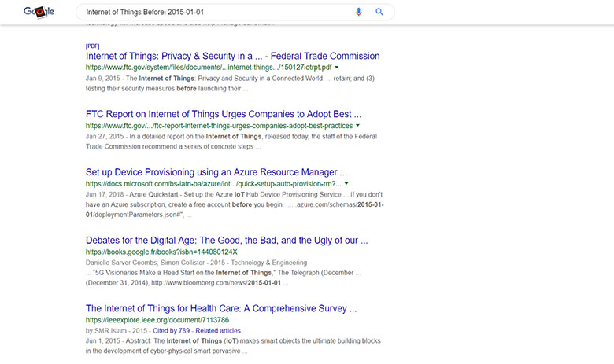Open 'Internet of Things: Privacy & Security' FTC result
Image resolution: width=614 pixels, height=364 pixels.
pyautogui.click(x=232, y=56)
